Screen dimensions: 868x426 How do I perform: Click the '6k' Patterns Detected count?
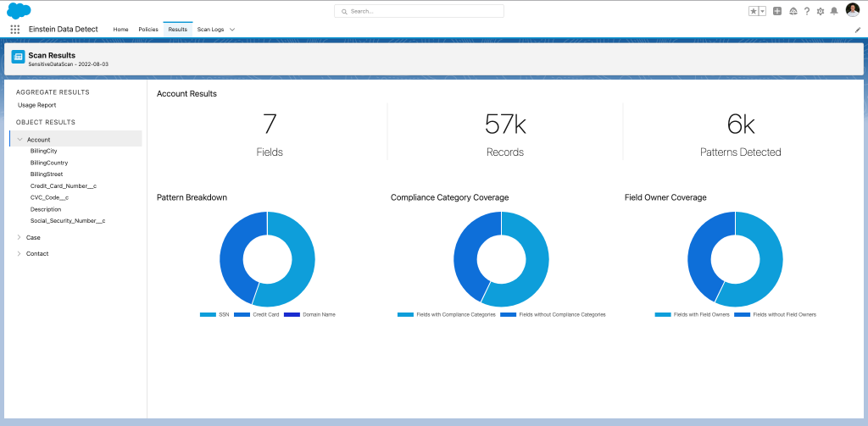point(741,124)
